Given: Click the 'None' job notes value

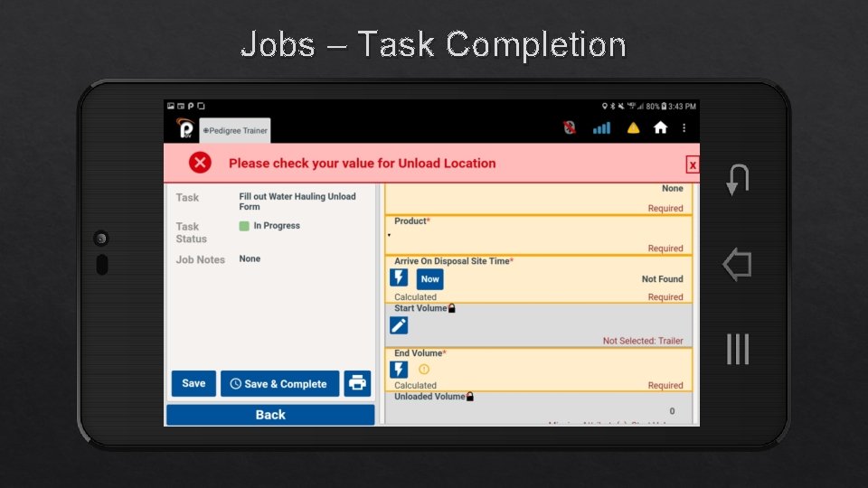Looking at the screenshot, I should point(250,258).
